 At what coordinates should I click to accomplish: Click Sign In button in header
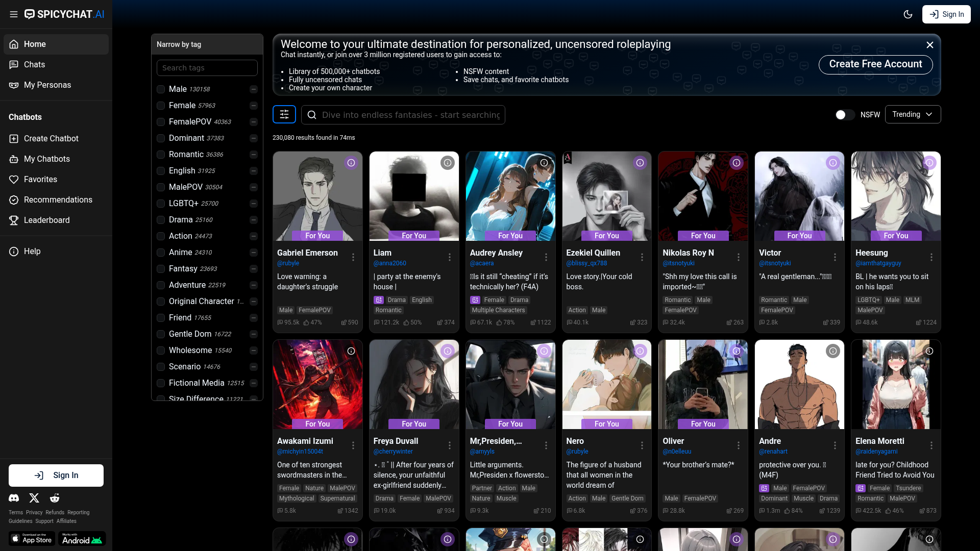click(946, 14)
